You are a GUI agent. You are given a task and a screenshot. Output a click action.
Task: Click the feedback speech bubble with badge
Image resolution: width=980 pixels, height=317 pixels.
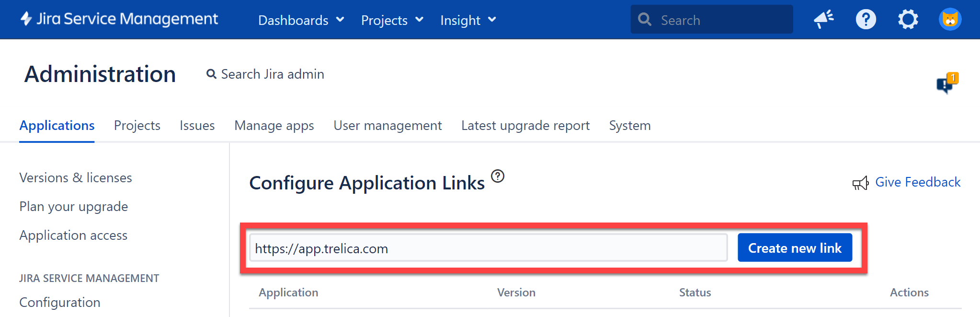pos(947,83)
